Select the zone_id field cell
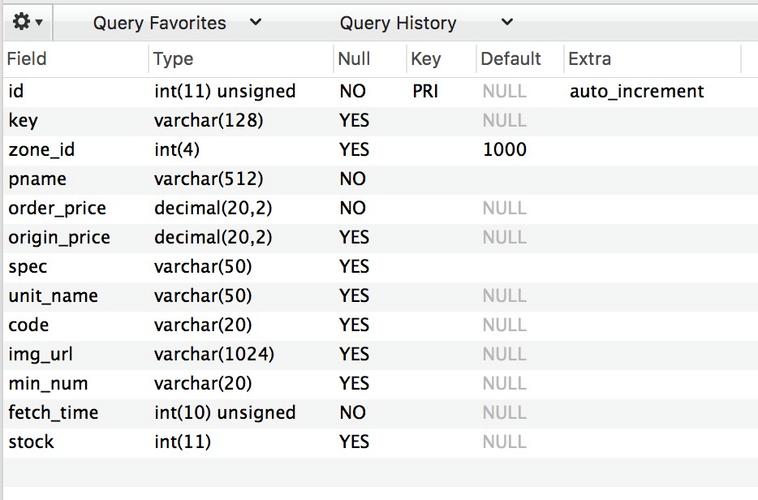 [x=41, y=150]
